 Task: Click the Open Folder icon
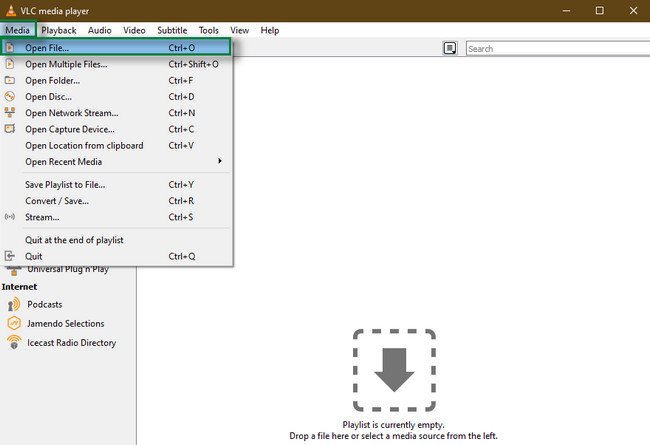[x=10, y=80]
